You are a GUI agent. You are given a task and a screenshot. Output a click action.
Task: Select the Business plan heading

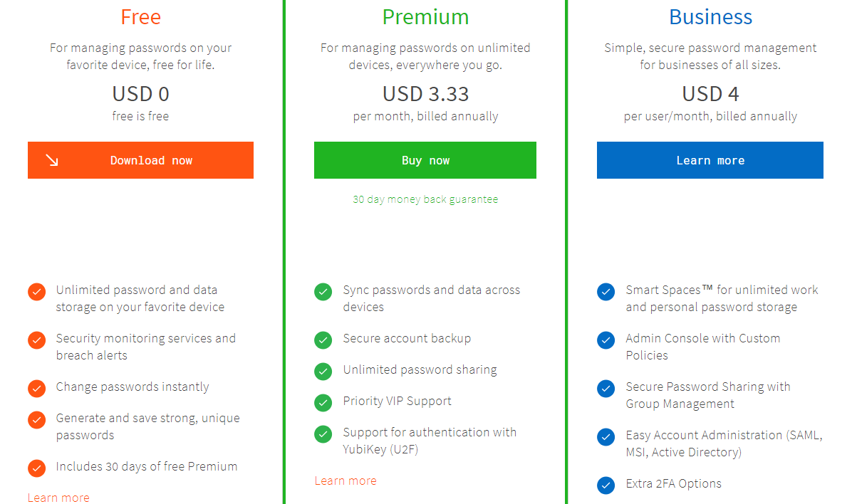point(710,17)
